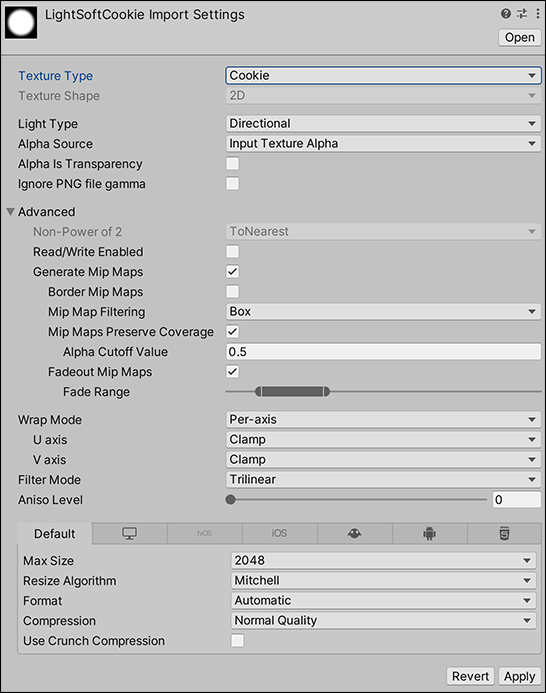The width and height of the screenshot is (546, 693).
Task: Switch to the Standalone desktop platform tab
Action: (x=130, y=533)
